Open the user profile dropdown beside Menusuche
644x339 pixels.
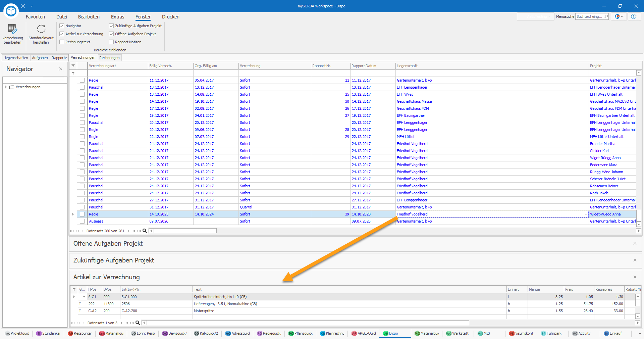click(x=535, y=16)
